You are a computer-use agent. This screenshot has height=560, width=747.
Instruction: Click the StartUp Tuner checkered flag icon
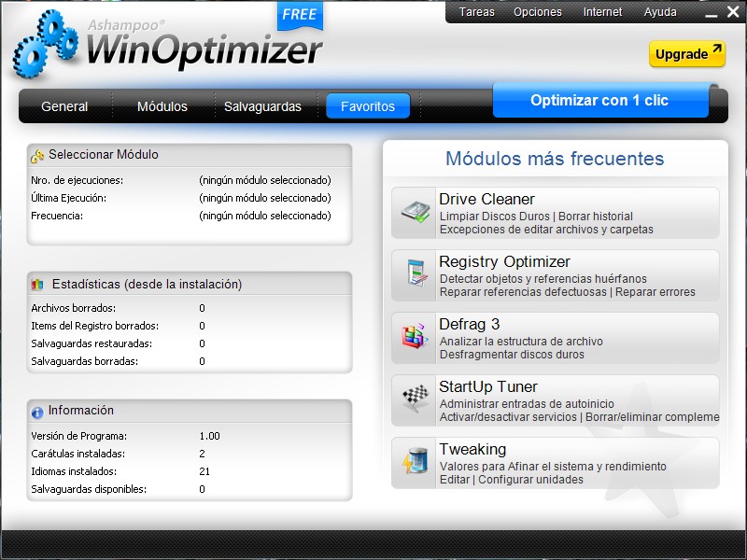[x=416, y=398]
